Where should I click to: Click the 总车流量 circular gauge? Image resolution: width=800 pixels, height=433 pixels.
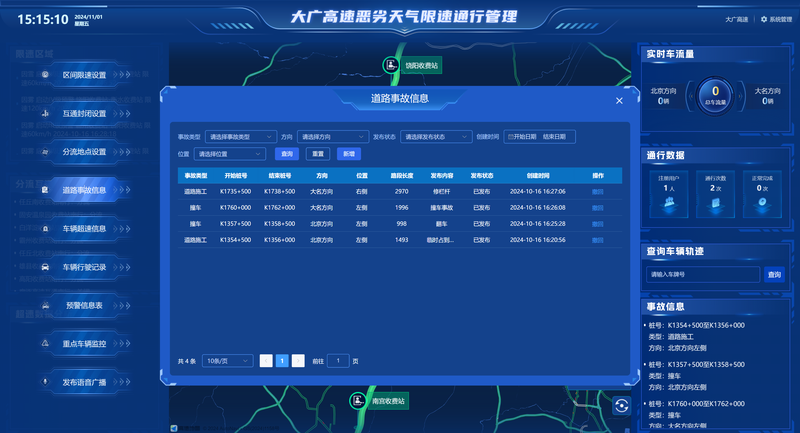coord(715,95)
